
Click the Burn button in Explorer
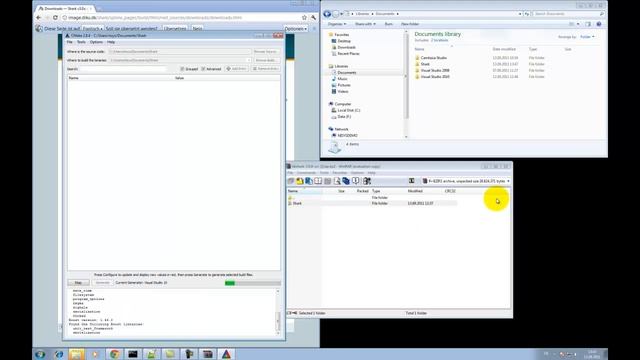click(389, 24)
